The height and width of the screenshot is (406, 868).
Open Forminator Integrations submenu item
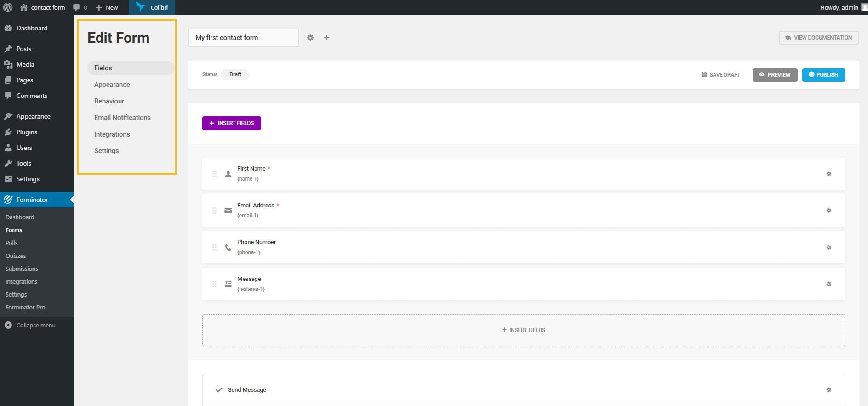(x=21, y=281)
